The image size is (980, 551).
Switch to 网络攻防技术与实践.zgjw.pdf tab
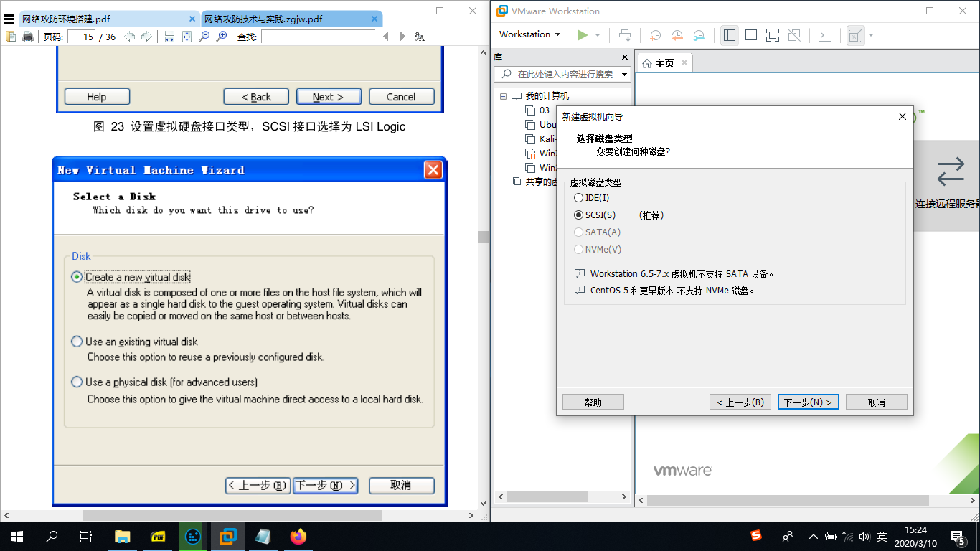(x=293, y=19)
